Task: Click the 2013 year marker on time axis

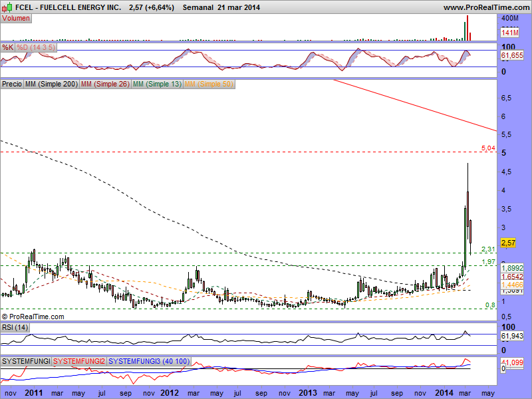Action: tap(307, 392)
